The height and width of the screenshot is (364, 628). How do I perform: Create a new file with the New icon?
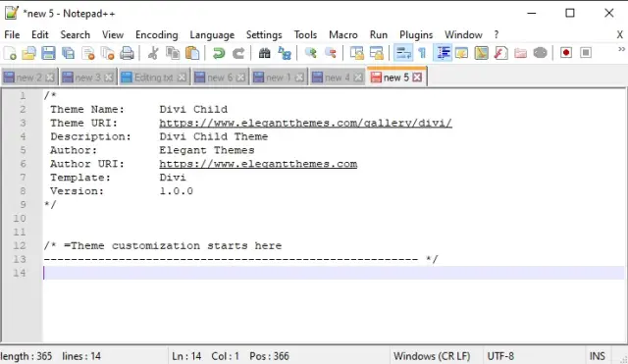pos(10,53)
